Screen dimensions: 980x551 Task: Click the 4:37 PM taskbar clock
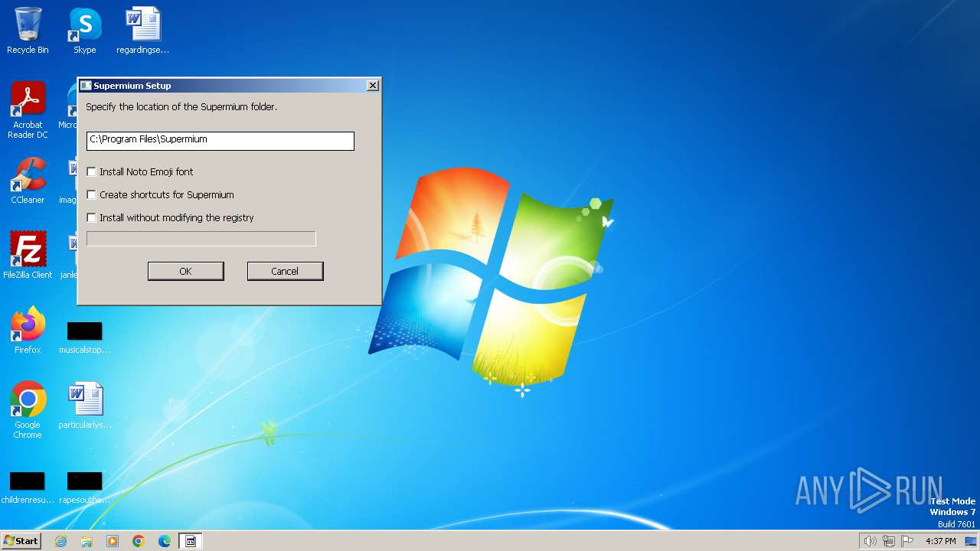pyautogui.click(x=941, y=541)
